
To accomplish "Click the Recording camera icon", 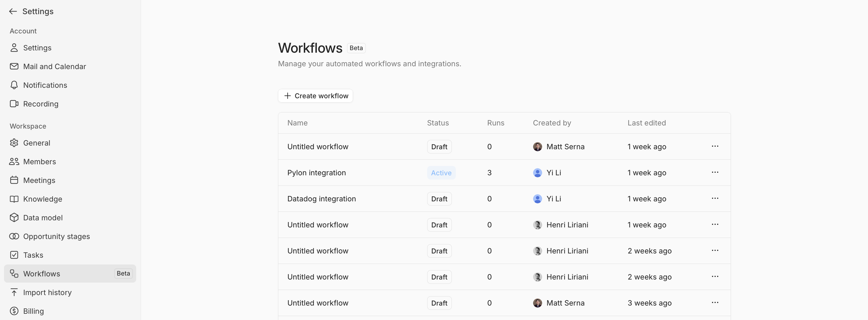I will pyautogui.click(x=14, y=104).
